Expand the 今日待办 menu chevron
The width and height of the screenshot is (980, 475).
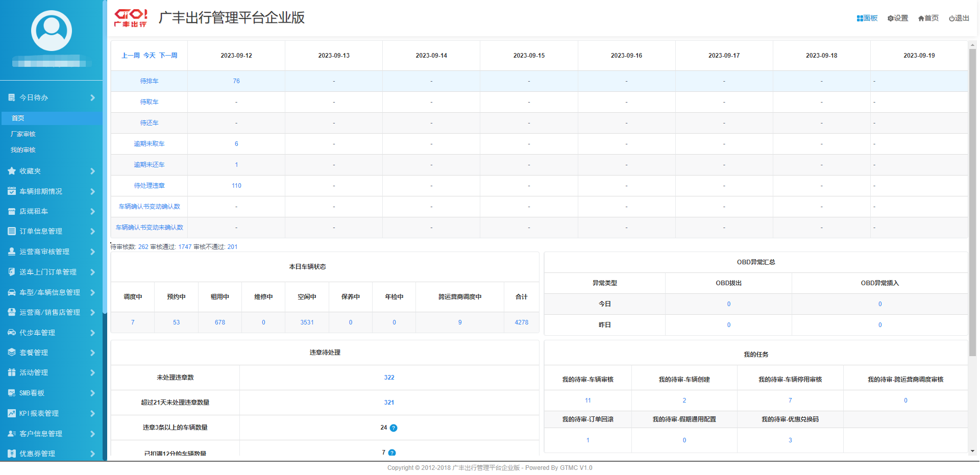point(92,97)
